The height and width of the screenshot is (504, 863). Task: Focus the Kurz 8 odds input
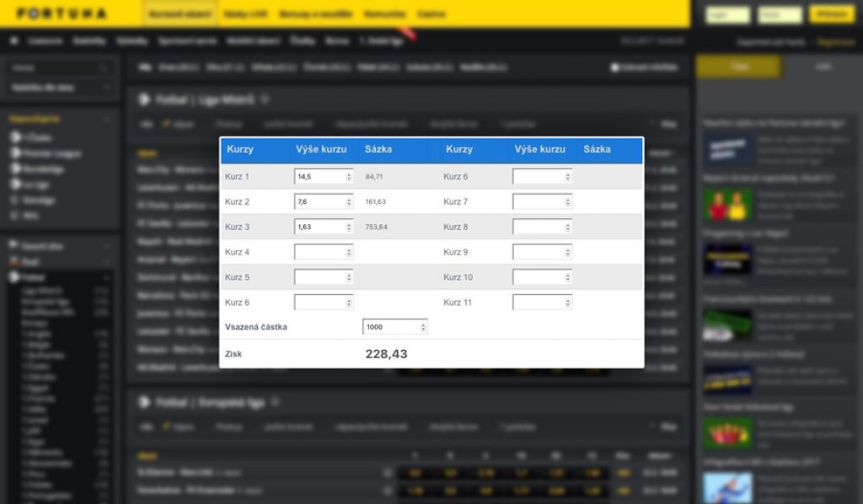(x=538, y=227)
